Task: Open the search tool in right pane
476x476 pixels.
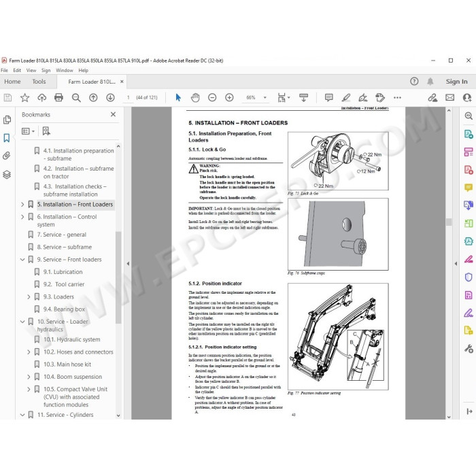Action: (x=469, y=116)
